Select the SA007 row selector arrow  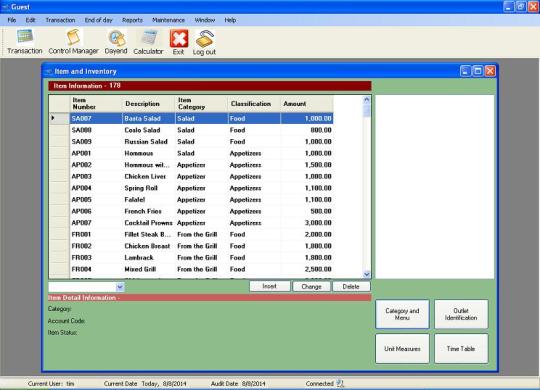[x=59, y=118]
